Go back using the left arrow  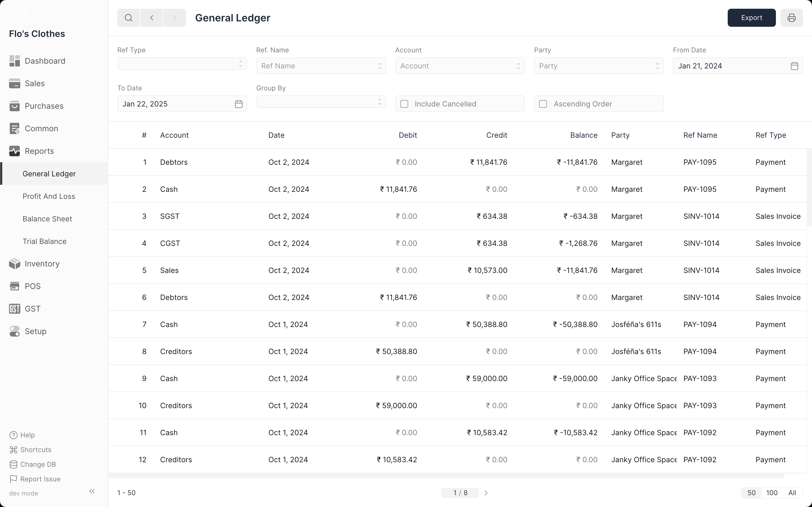(152, 18)
